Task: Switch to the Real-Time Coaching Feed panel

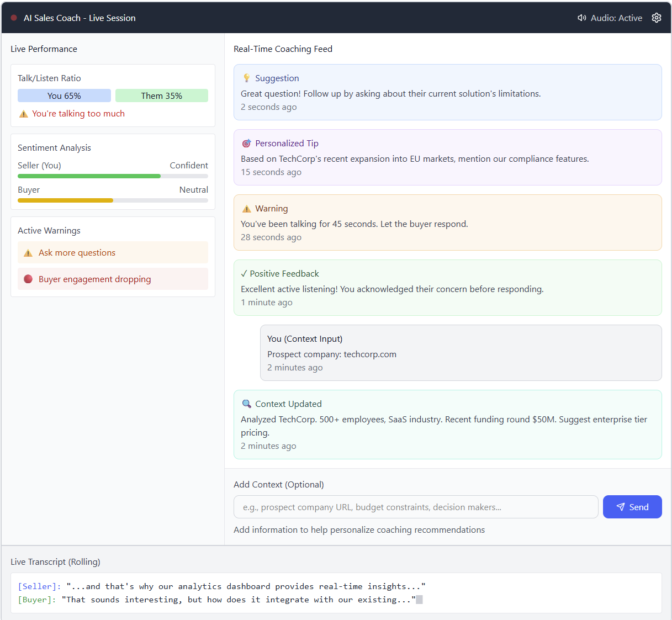Action: [x=283, y=49]
